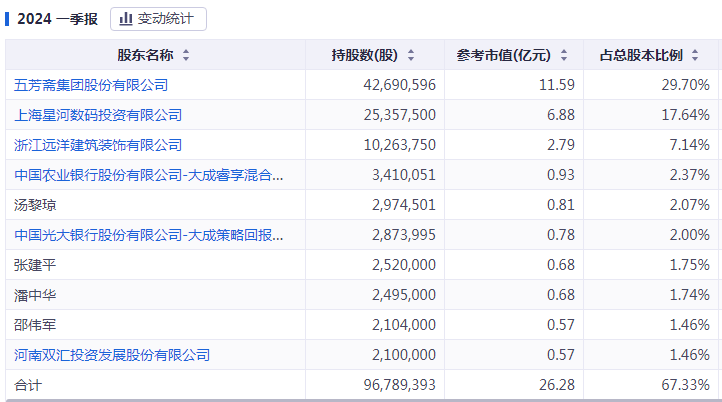The height and width of the screenshot is (402, 722).
Task: Select the 2024 一季报 heading
Action: point(56,19)
